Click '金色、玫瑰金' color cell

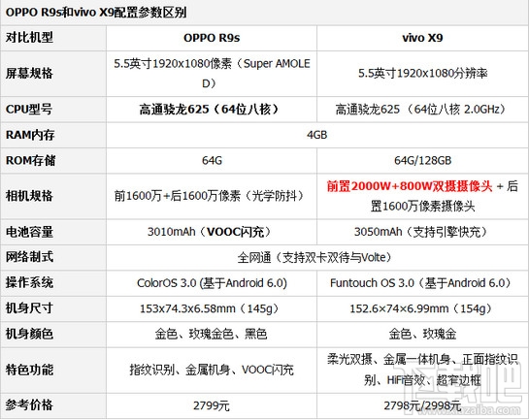422,334
